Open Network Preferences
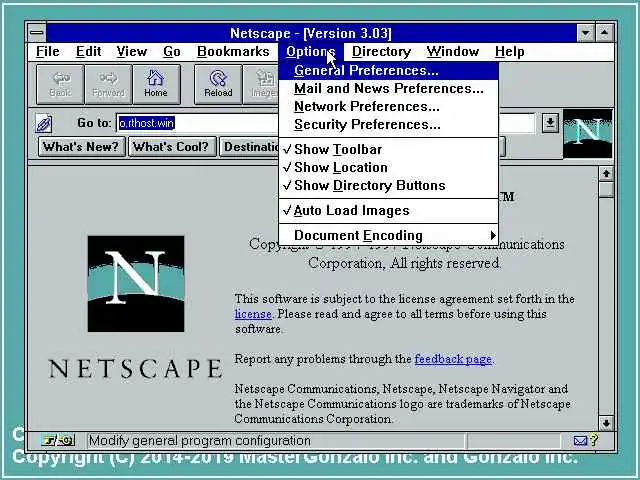The height and width of the screenshot is (480, 640). point(389,107)
